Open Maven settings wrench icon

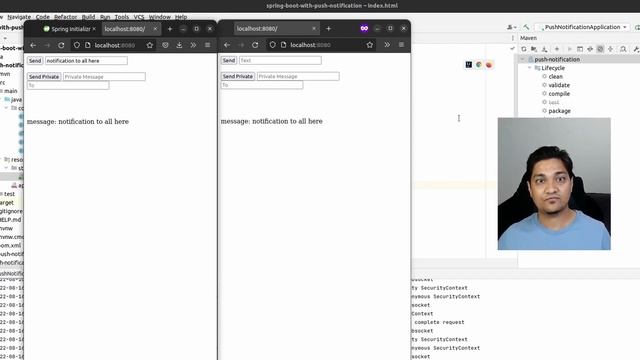pyautogui.click(x=636, y=49)
